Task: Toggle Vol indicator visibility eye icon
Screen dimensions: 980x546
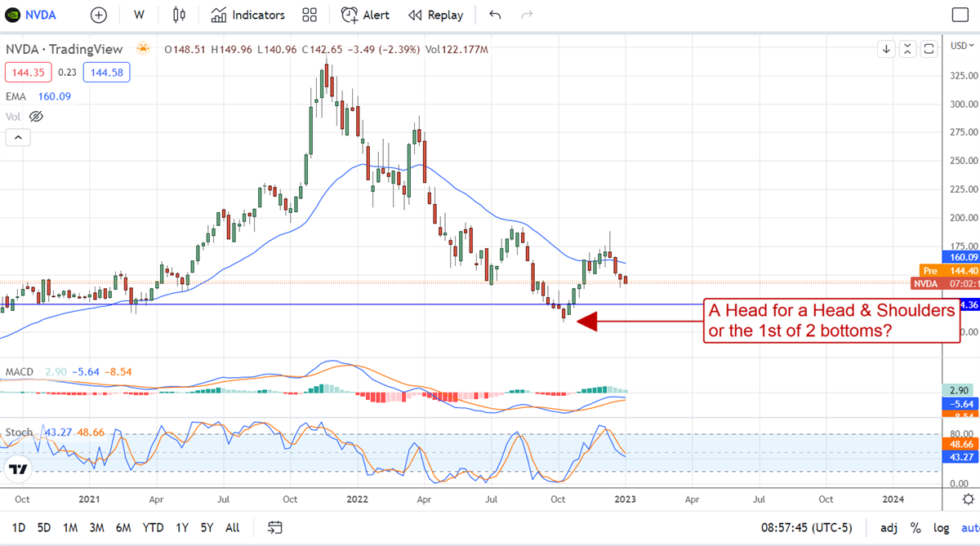Action: pos(36,117)
